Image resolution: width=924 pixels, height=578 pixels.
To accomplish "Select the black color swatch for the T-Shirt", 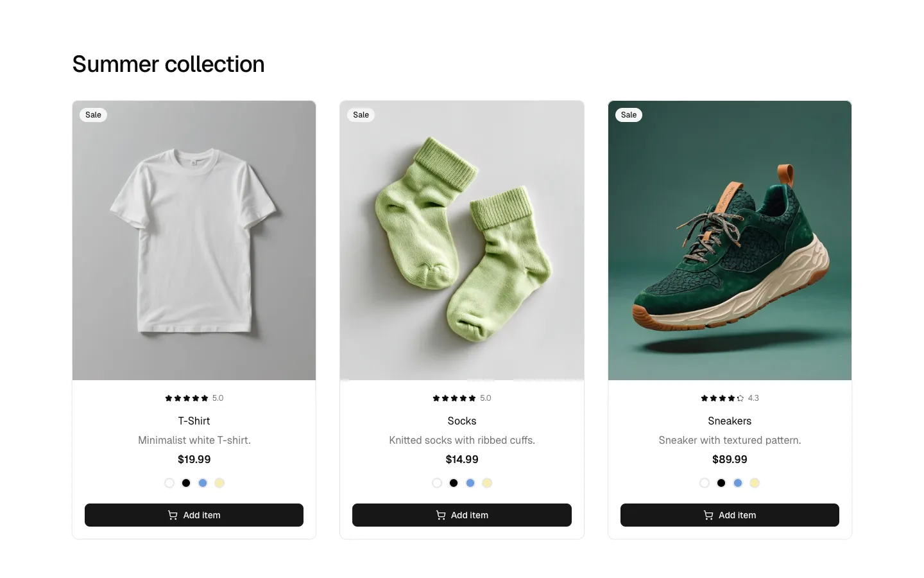I will (186, 482).
